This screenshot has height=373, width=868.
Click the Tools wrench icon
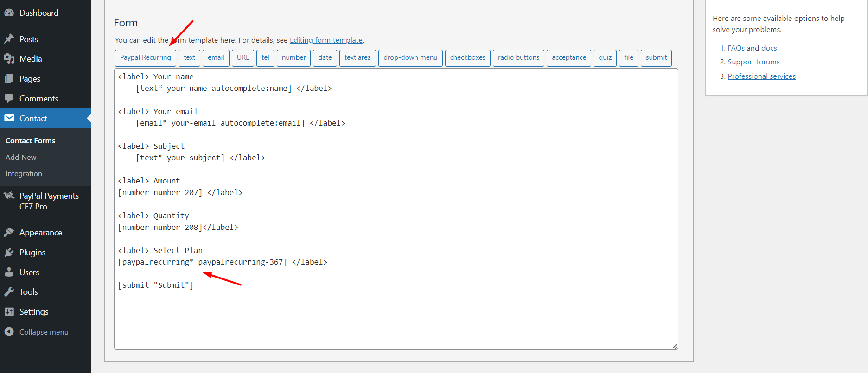[9, 292]
